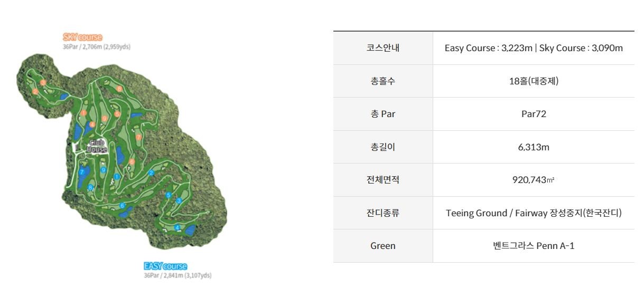Screen dimensions: 644x307
Task: Select orange hole 8 marker on Sky course
Action: pyautogui.click(x=119, y=89)
